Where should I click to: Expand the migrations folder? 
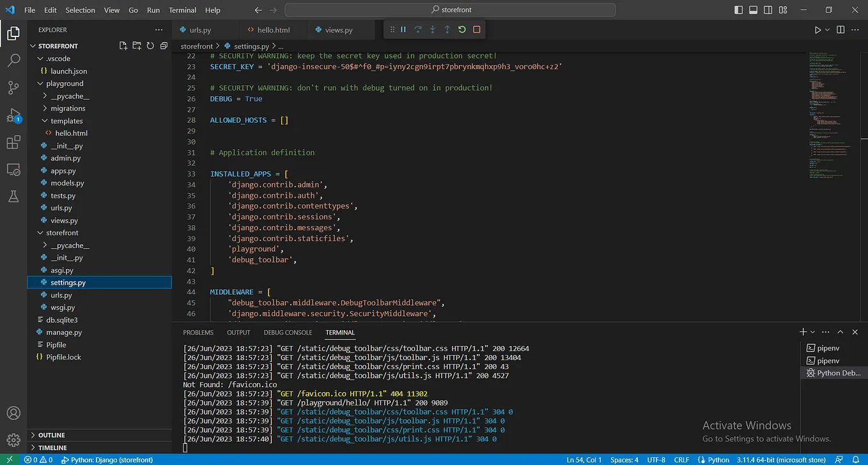pyautogui.click(x=68, y=109)
